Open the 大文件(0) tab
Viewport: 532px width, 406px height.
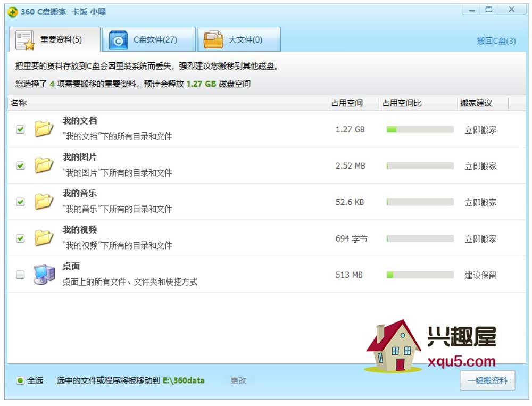(239, 39)
